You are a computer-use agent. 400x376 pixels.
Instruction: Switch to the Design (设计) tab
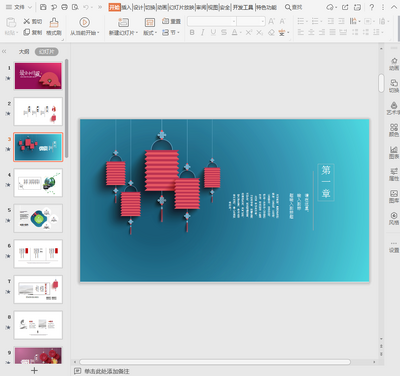tap(138, 7)
